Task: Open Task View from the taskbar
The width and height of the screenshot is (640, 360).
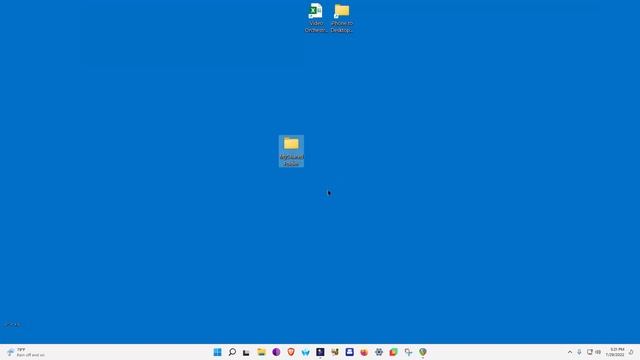Action: click(x=246, y=352)
